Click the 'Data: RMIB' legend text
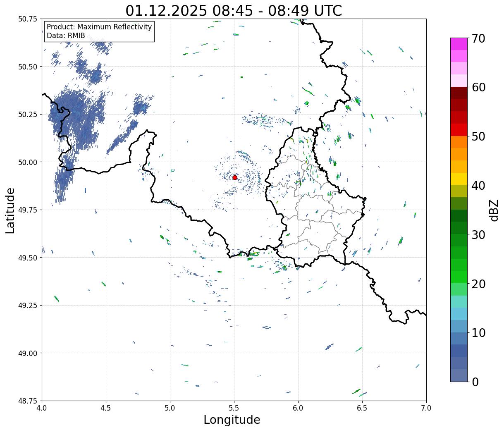The width and height of the screenshot is (504, 430). click(x=66, y=36)
